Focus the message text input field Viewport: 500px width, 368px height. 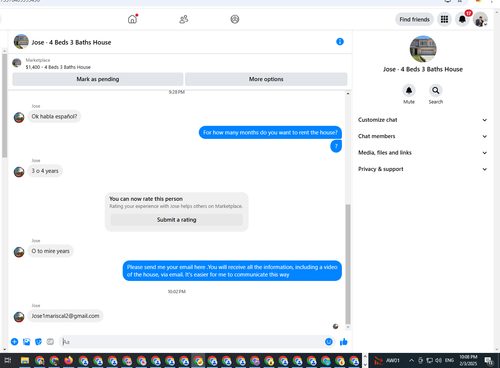[192, 342]
